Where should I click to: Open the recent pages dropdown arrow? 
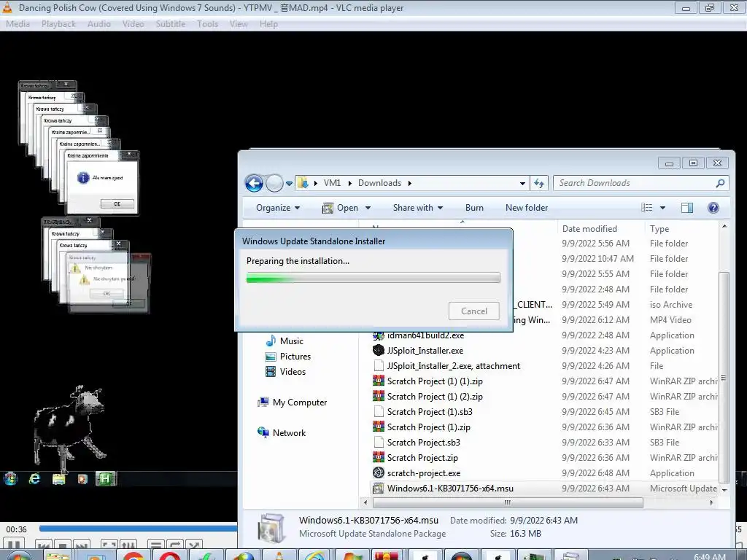click(289, 183)
